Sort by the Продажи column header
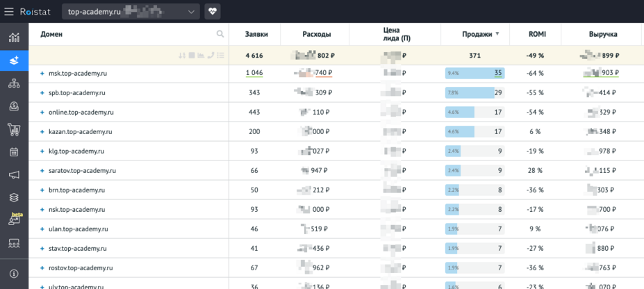Screen dimensions: 644x289 (477, 34)
